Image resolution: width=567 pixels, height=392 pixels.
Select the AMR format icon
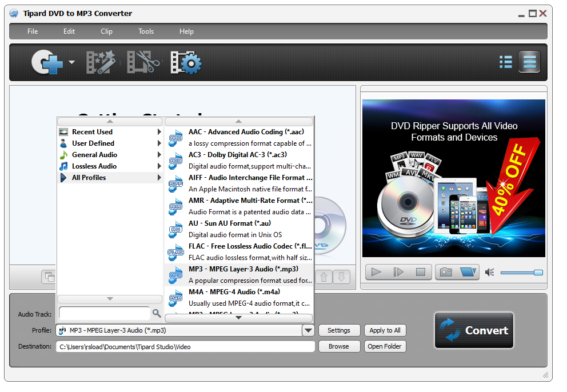(x=175, y=206)
